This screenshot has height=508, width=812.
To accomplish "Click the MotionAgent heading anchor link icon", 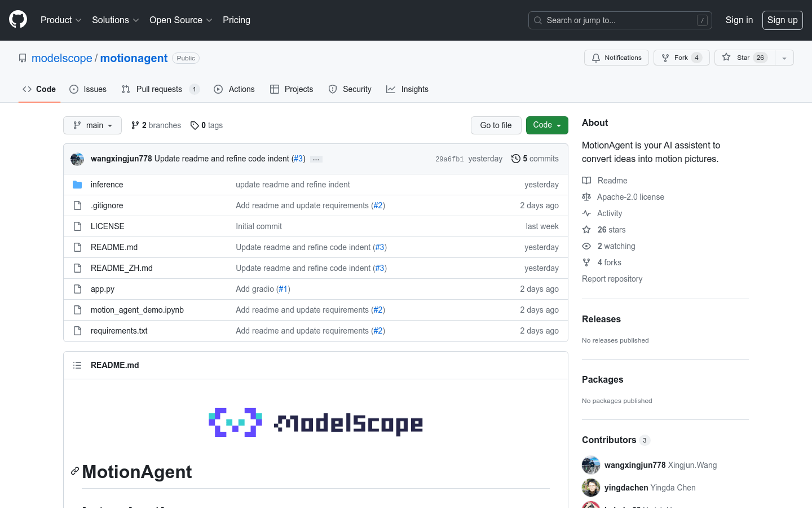I will click(74, 471).
